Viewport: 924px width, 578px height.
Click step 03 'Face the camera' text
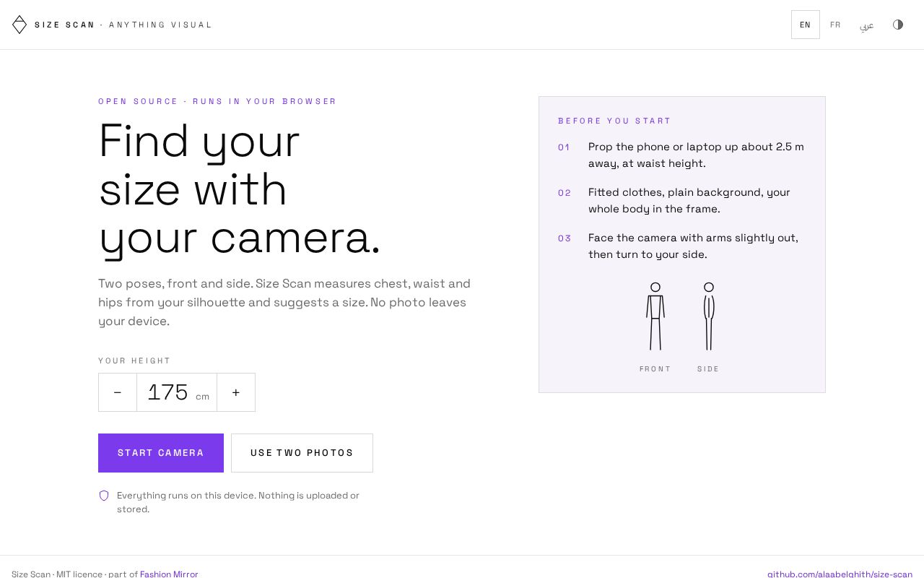(x=693, y=246)
